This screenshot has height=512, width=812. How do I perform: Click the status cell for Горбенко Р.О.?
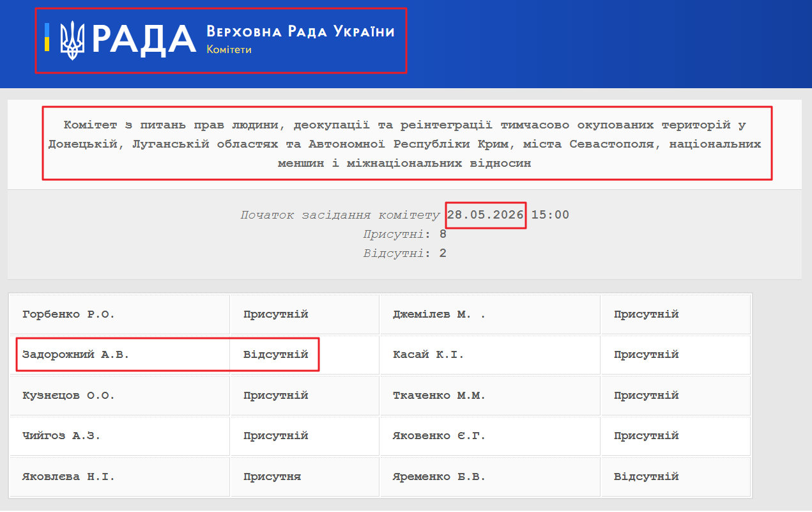click(x=305, y=314)
